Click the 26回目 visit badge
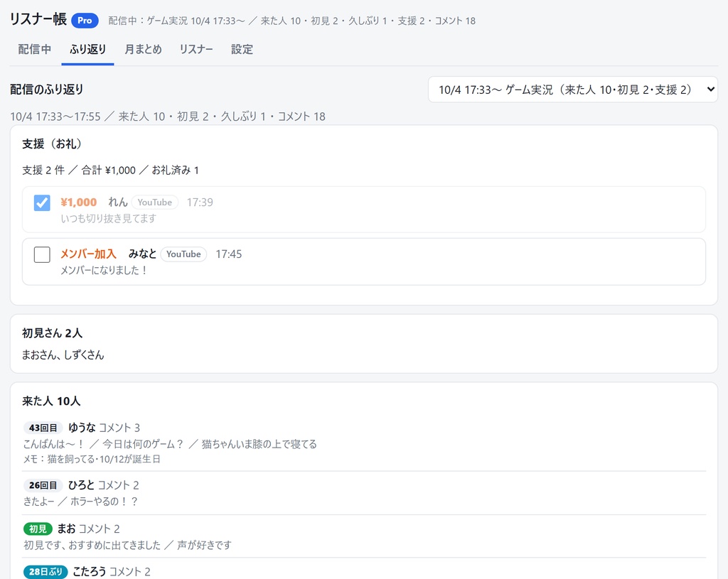728x579 pixels. [x=43, y=485]
